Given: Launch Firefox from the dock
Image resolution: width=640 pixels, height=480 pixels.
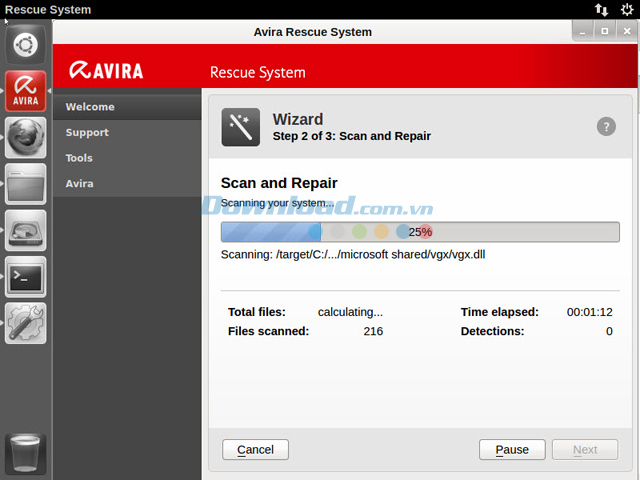Looking at the screenshot, I should click(25, 138).
